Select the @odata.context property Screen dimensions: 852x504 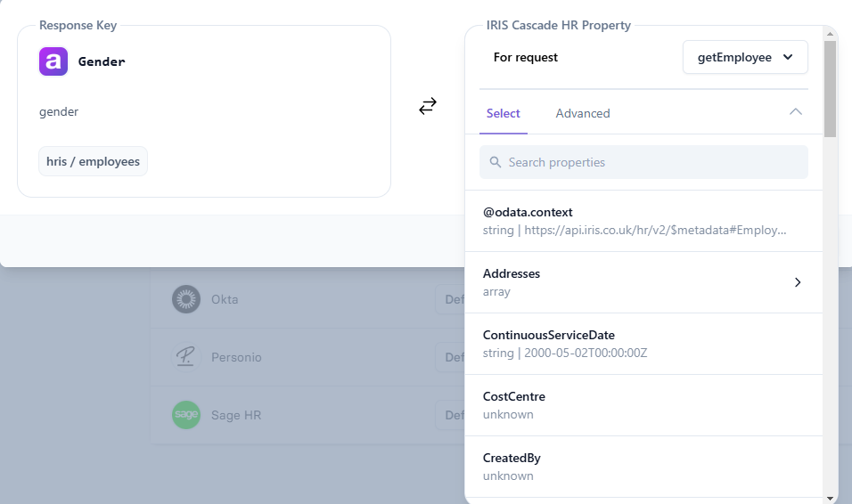[x=643, y=221]
